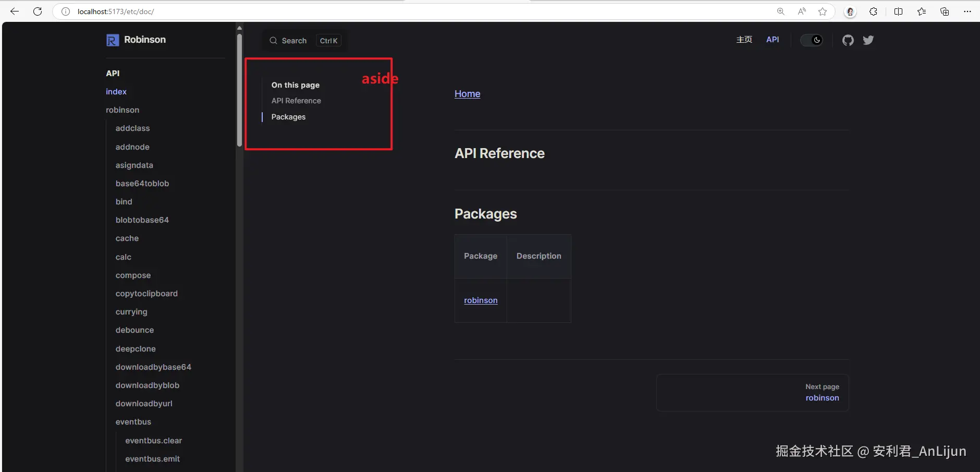Open the bind sidebar entry
The width and height of the screenshot is (980, 472).
point(124,202)
